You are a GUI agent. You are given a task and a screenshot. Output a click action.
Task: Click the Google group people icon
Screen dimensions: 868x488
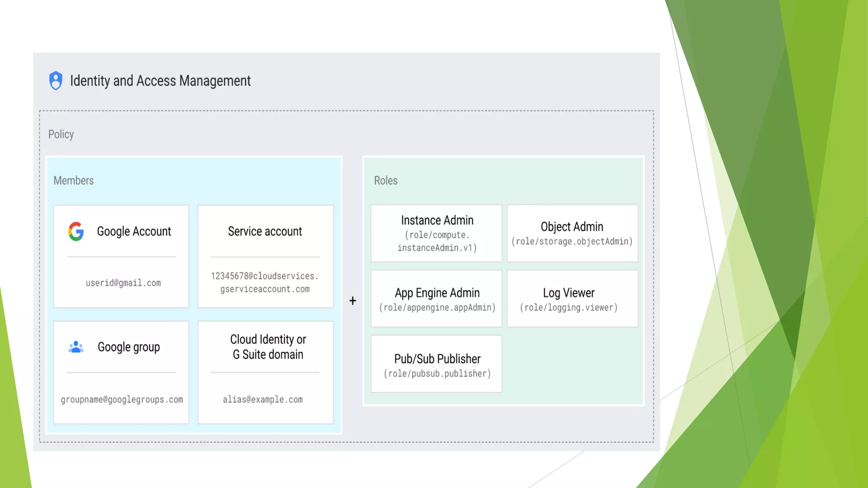tap(76, 347)
